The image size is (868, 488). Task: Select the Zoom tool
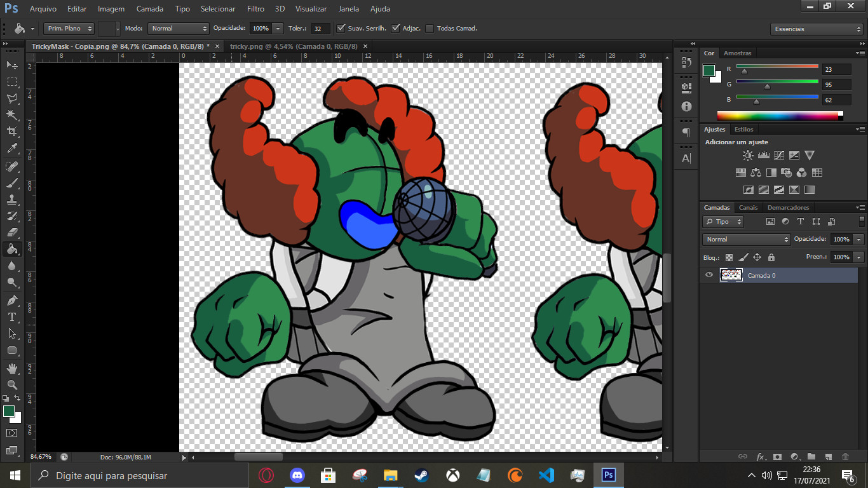click(x=12, y=385)
